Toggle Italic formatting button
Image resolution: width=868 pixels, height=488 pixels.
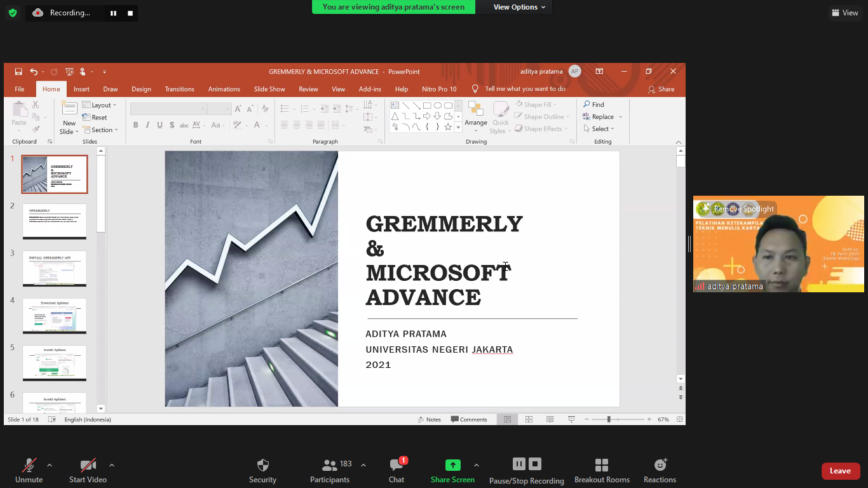click(x=147, y=125)
